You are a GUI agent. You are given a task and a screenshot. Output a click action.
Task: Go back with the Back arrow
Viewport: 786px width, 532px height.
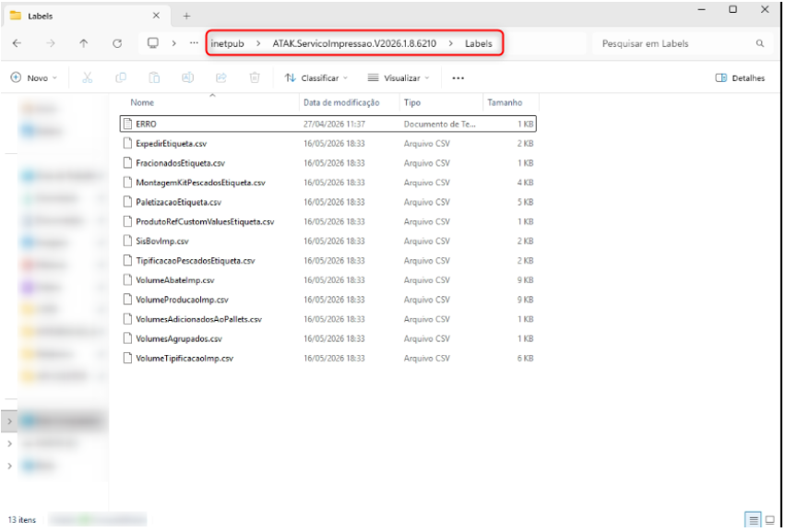click(17, 43)
